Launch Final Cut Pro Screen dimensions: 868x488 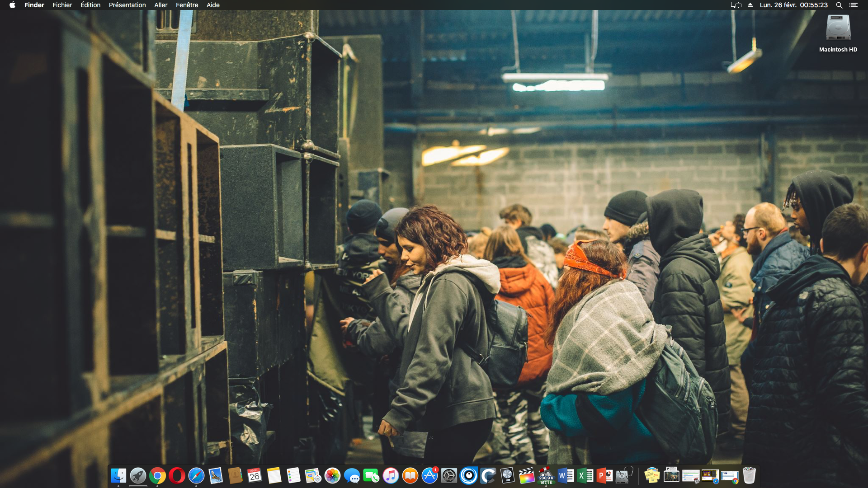pos(527,476)
